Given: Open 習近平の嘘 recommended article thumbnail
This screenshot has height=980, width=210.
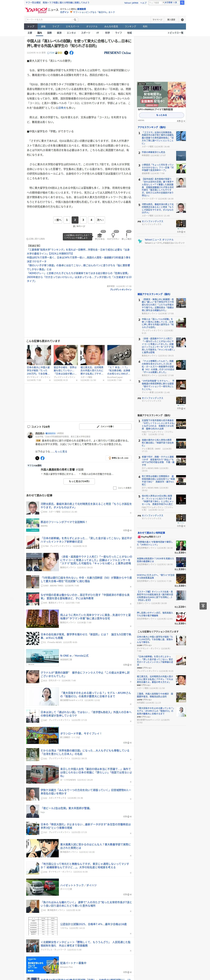Looking at the screenshot, I should click(66, 355).
